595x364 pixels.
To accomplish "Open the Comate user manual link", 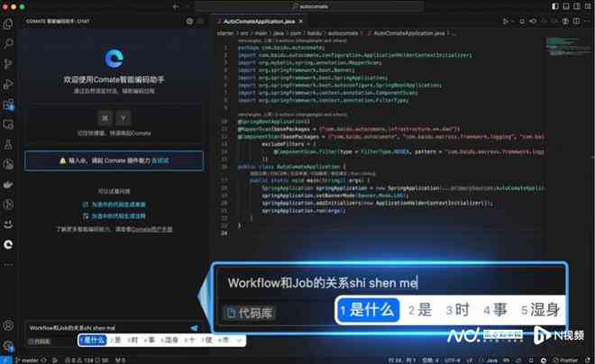I will [152, 230].
